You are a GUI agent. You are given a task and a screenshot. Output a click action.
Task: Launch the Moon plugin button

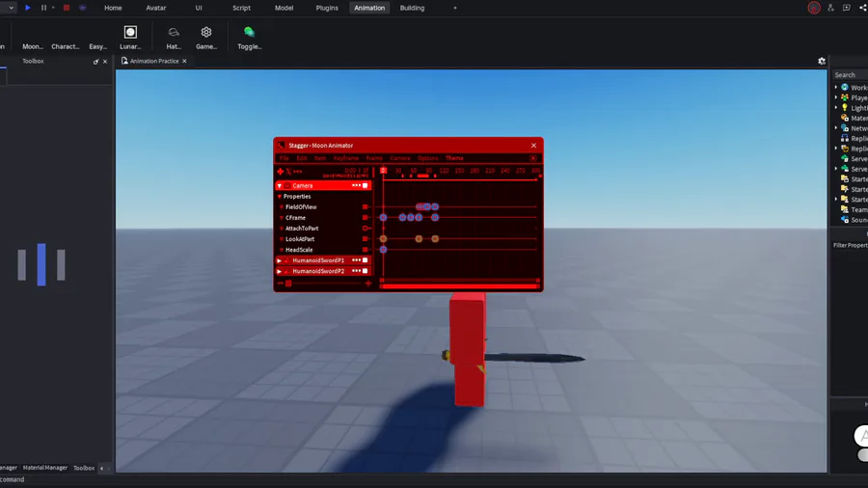(33, 46)
